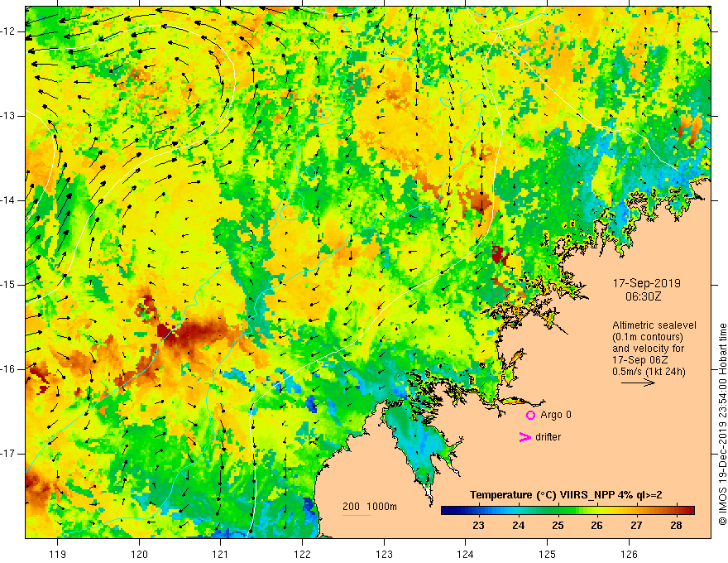This screenshot has width=728, height=563.
Task: Click the magenta Argo circle legend symbol
Action: click(x=530, y=416)
